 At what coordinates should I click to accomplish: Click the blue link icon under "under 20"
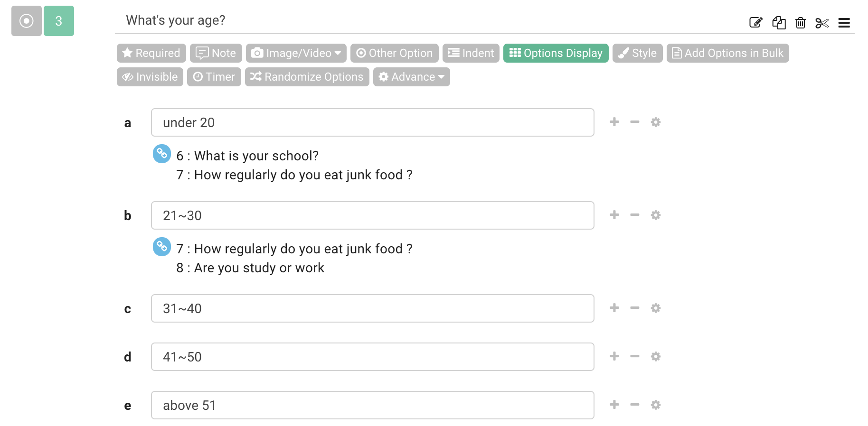(161, 154)
